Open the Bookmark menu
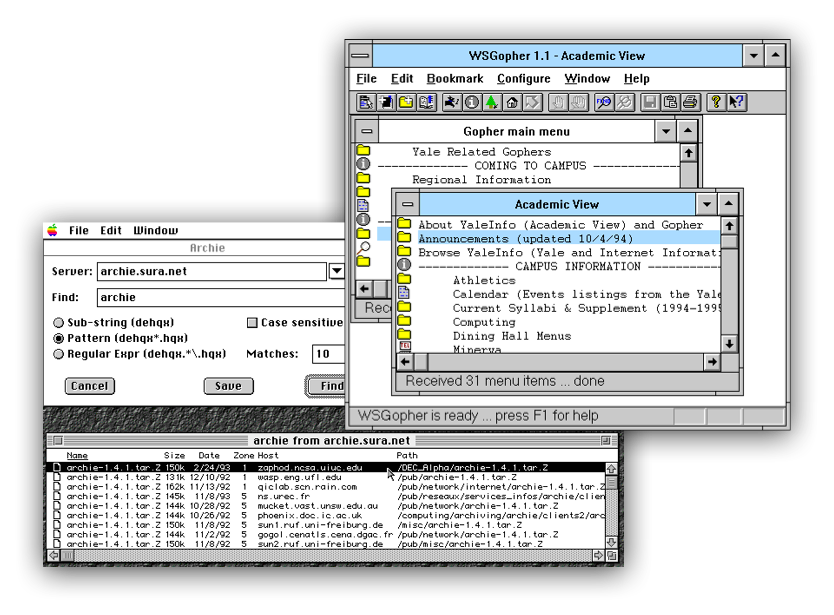834x615 pixels. point(454,78)
